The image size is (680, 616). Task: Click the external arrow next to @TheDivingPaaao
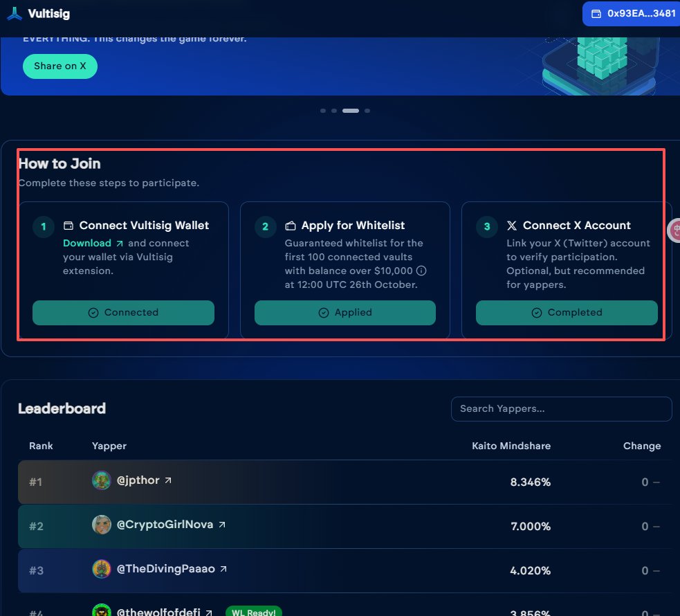click(223, 569)
